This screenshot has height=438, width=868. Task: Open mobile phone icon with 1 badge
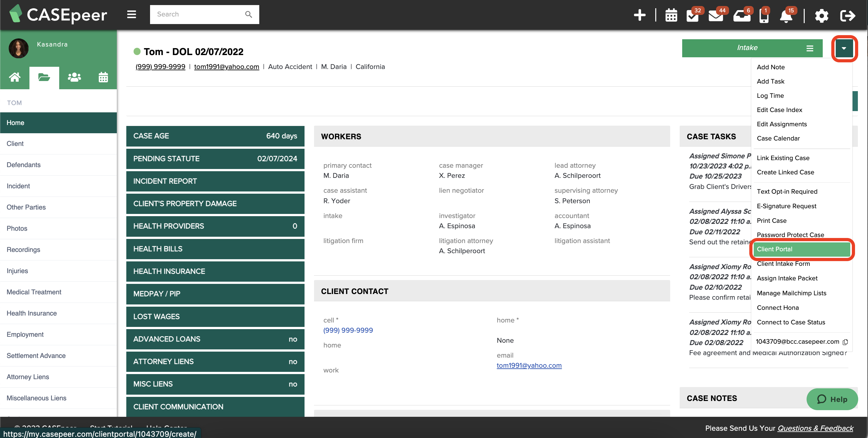pyautogui.click(x=764, y=16)
